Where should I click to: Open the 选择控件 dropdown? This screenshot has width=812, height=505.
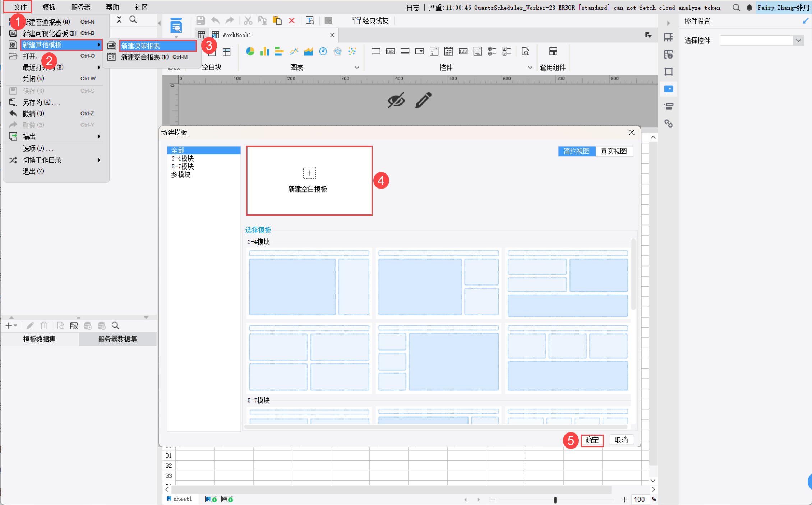[x=798, y=41]
